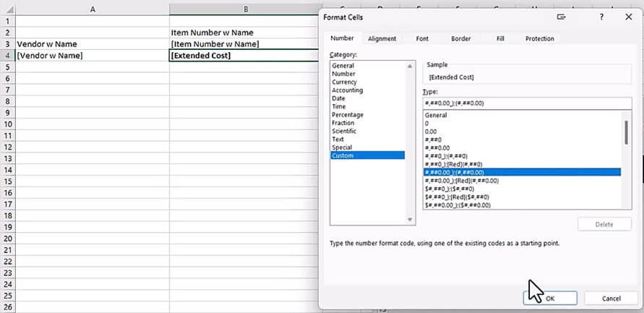Click the icon left of Help in title bar

click(x=562, y=17)
